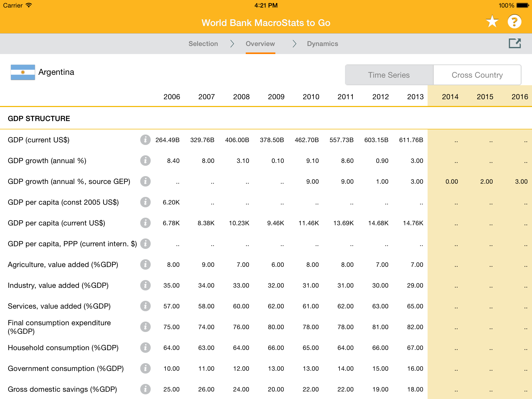Viewport: 532px width, 399px height.
Task: Tap chevron between Selection and Overview
Action: [x=232, y=44]
